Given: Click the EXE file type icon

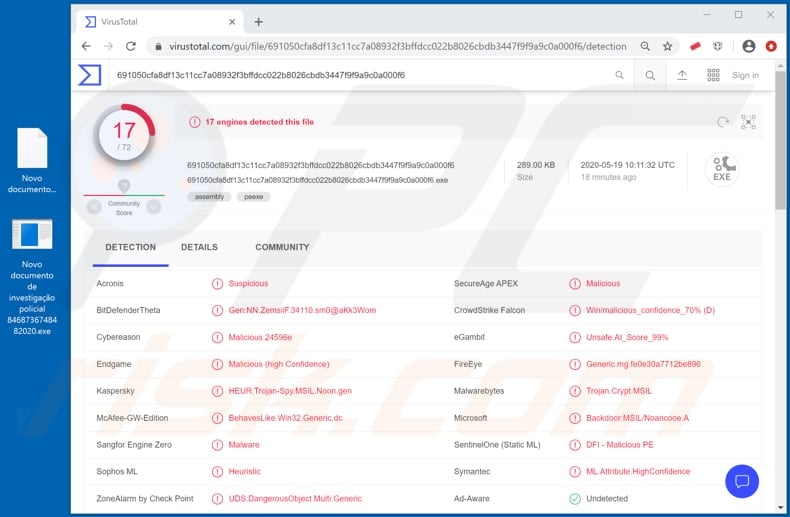Looking at the screenshot, I should click(721, 169).
